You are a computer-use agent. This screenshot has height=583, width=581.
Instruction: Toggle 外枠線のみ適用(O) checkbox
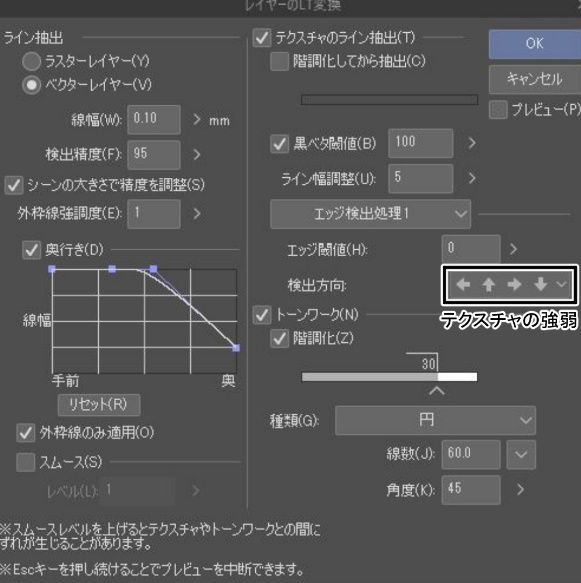pyautogui.click(x=26, y=433)
